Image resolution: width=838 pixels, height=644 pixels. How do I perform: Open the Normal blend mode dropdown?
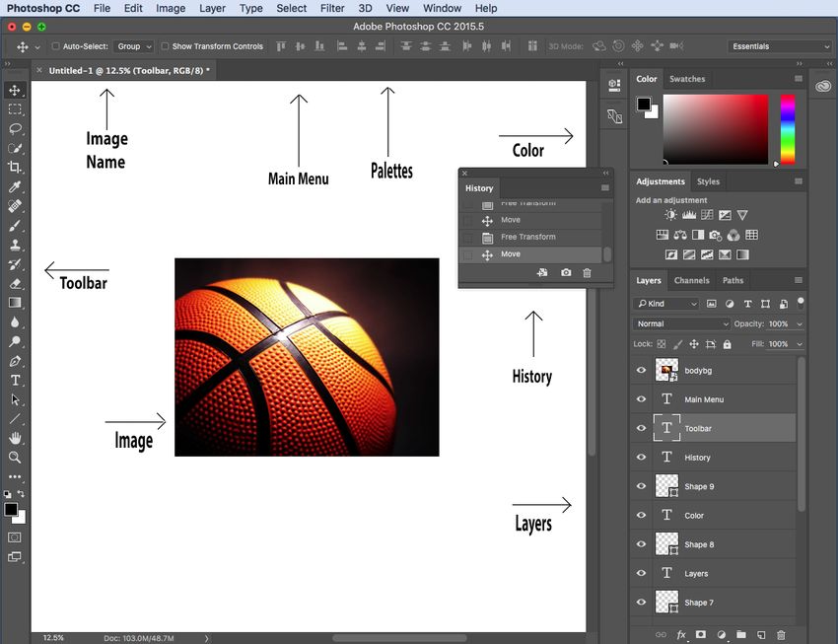coord(681,323)
